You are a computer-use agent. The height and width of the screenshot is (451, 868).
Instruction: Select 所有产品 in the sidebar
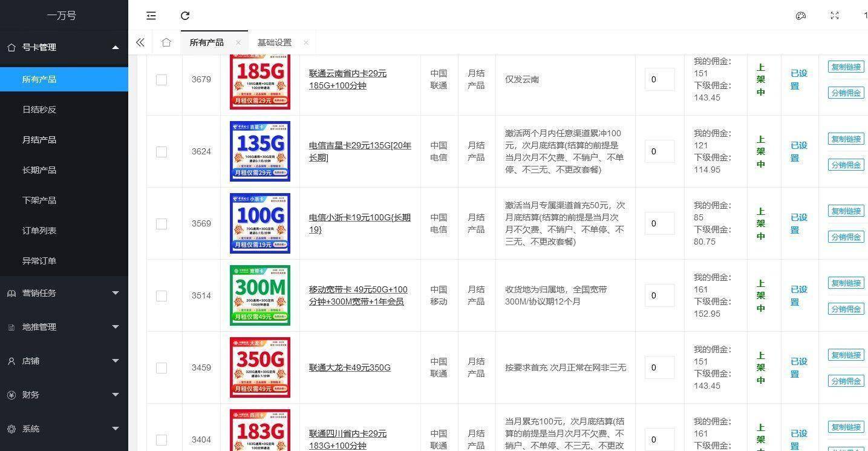(64, 79)
